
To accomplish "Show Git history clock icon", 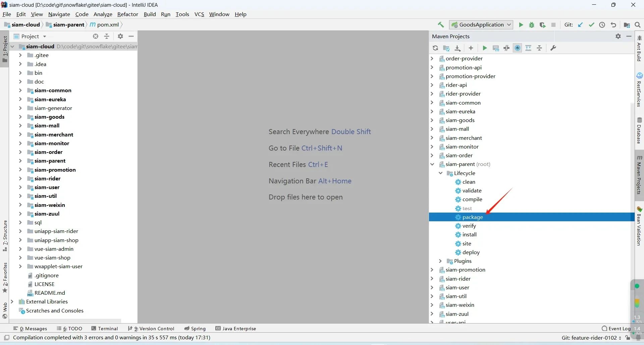I will coord(602,25).
